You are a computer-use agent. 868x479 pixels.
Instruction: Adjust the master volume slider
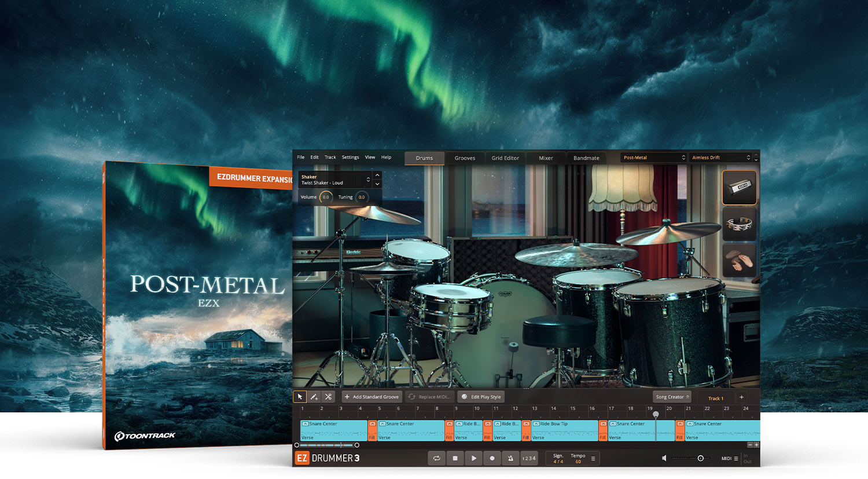click(x=691, y=458)
